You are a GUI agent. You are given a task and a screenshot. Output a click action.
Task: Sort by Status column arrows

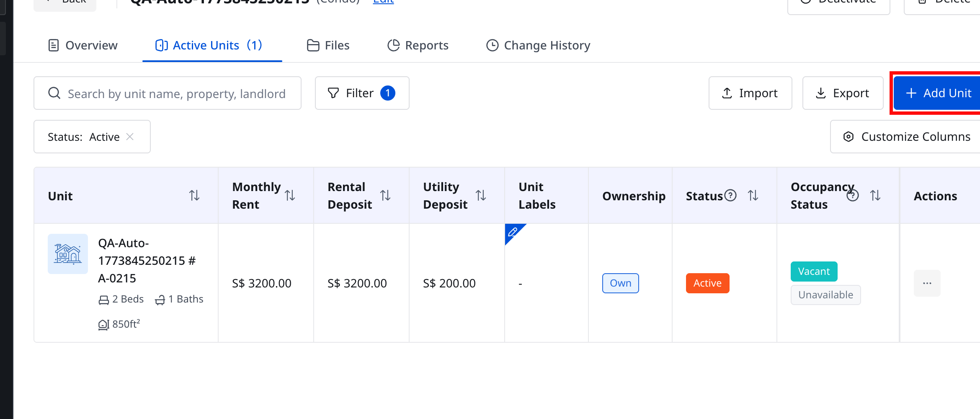tap(753, 196)
